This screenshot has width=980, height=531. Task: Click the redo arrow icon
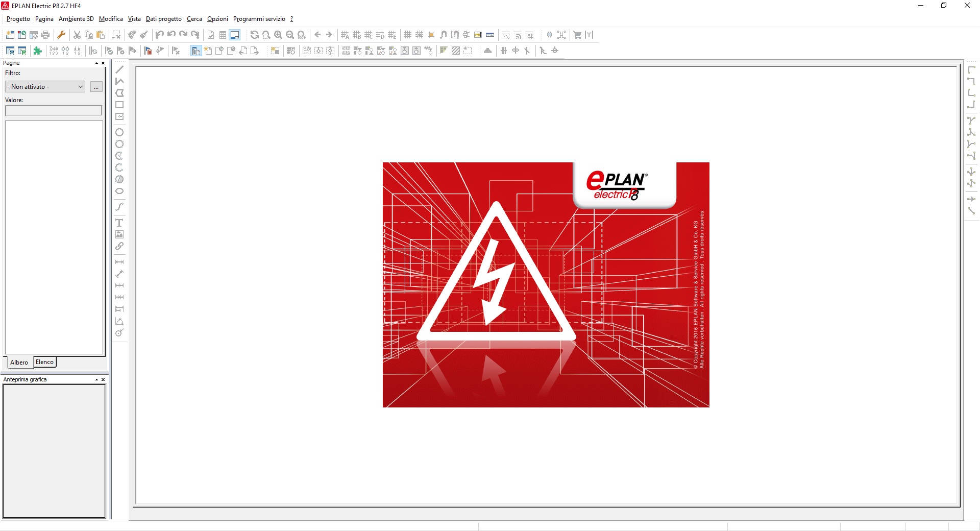pyautogui.click(x=183, y=35)
